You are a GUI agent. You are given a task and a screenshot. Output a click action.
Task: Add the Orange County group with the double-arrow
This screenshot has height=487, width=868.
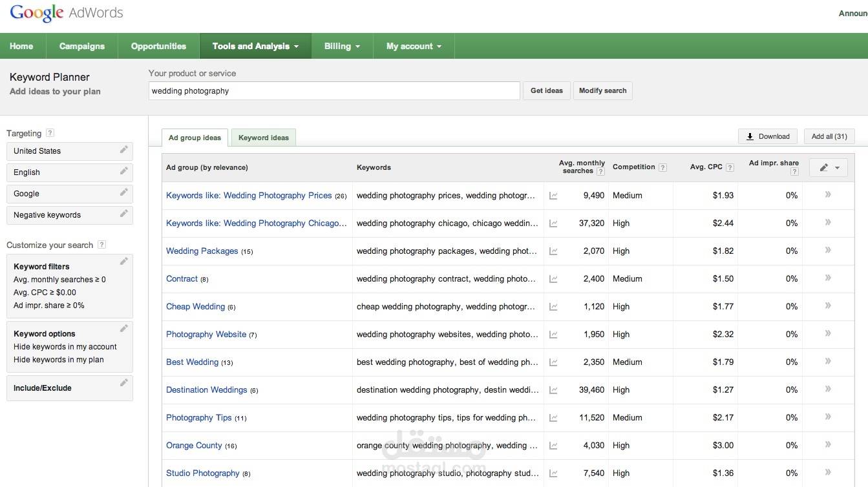[x=828, y=445]
